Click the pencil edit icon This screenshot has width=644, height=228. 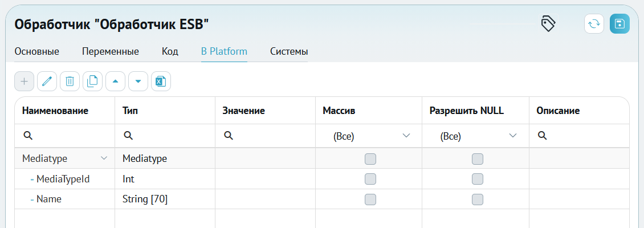pos(47,82)
